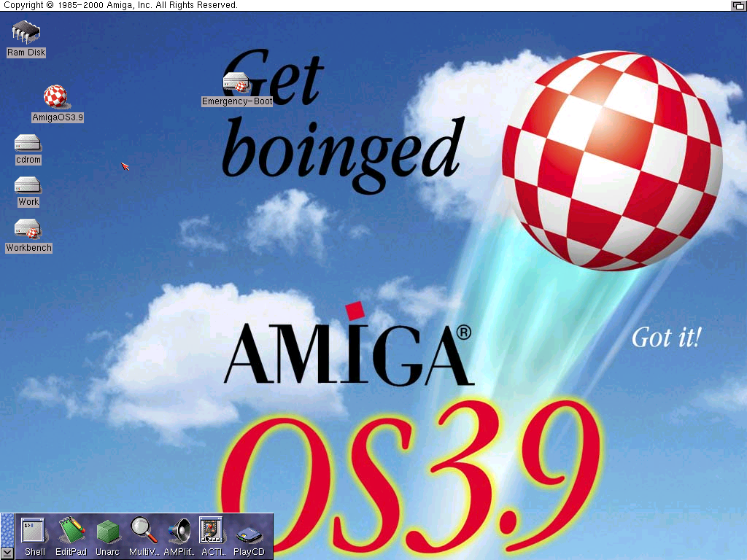The width and height of the screenshot is (747, 560).
Task: Collapse the AmiDock with the arrow gadget
Action: tap(7, 553)
